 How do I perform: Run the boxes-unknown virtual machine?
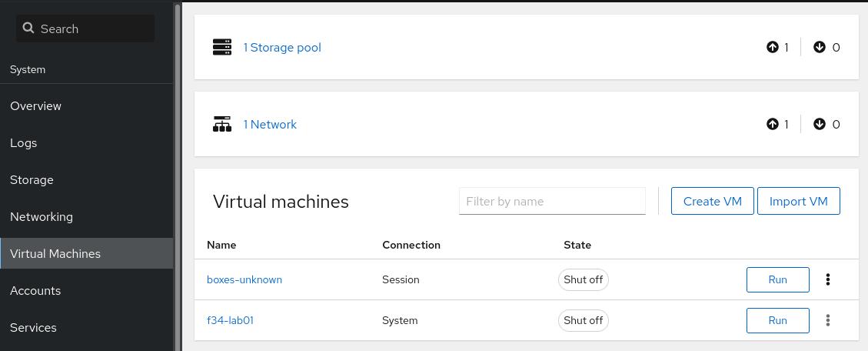tap(777, 279)
